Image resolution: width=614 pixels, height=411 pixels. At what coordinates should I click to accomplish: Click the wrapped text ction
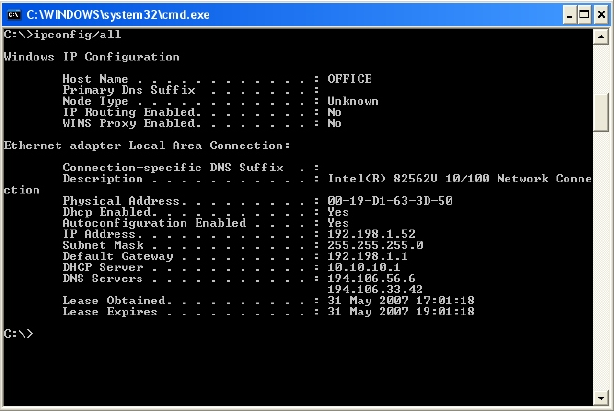tap(22, 190)
